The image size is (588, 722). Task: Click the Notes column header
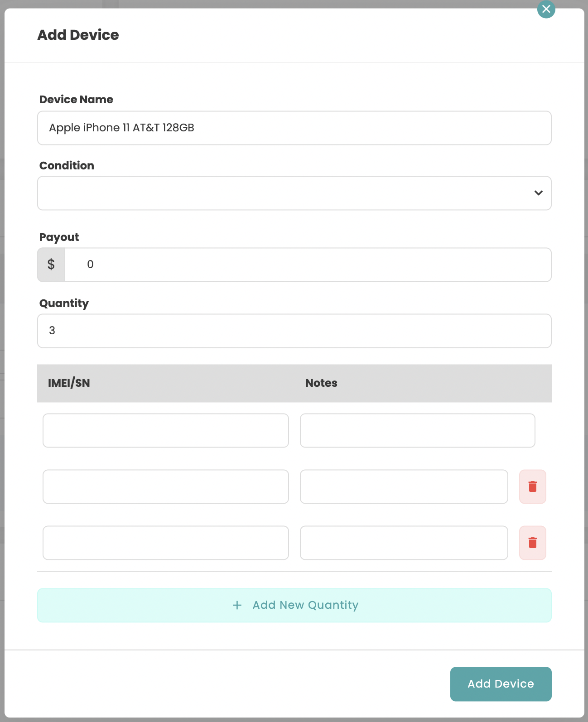click(x=321, y=383)
